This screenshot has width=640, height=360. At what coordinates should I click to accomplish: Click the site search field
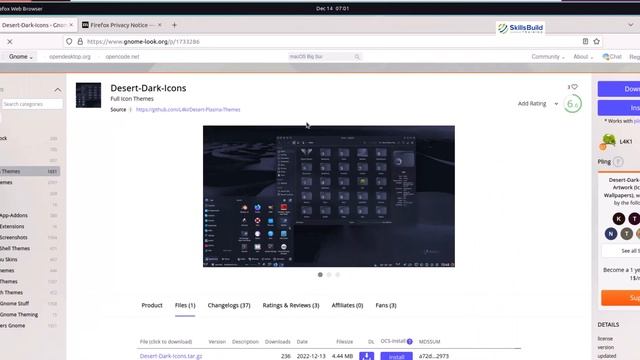click(x=324, y=57)
